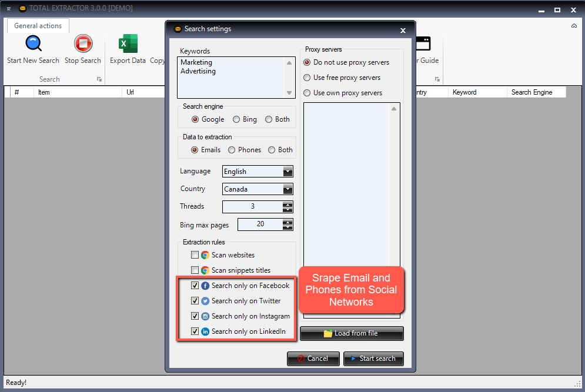Increase Bing max pages value
Image resolution: width=585 pixels, height=392 pixels.
point(288,222)
